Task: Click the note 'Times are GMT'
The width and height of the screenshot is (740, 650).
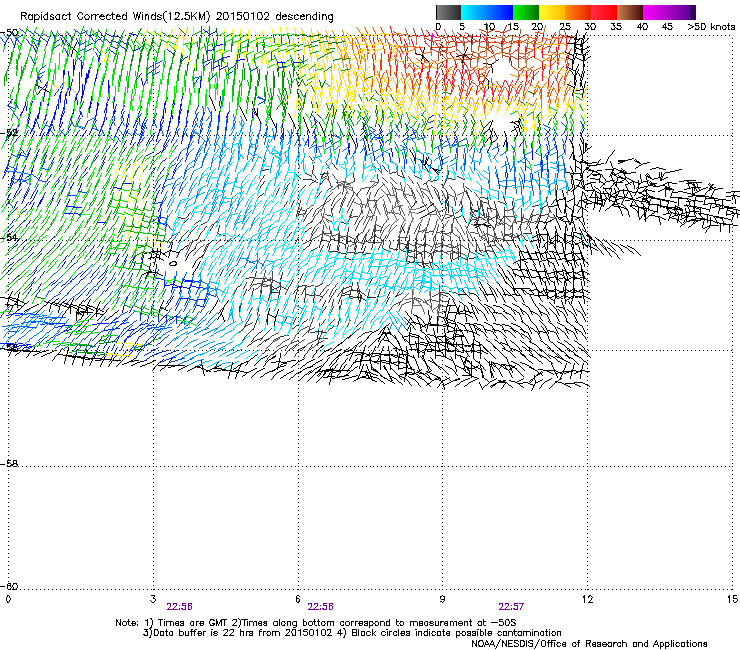Action: tap(193, 623)
